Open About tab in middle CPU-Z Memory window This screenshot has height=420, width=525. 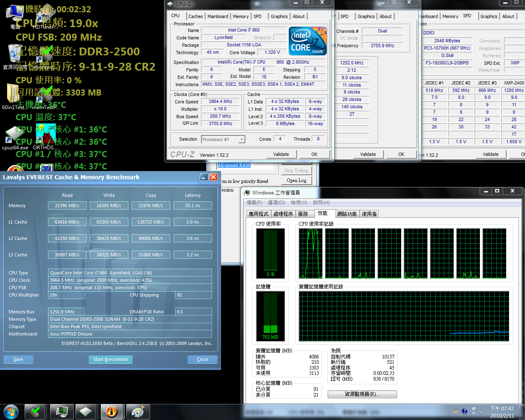386,16
